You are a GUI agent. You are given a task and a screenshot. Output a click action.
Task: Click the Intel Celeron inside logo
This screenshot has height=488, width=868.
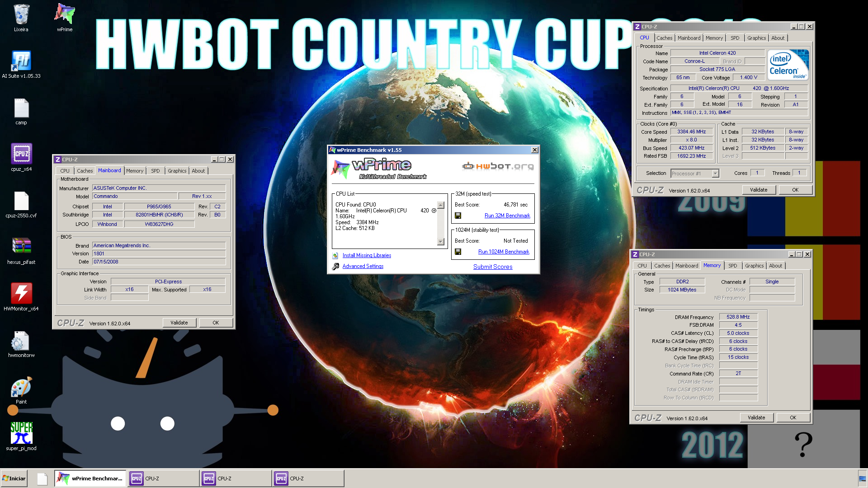[788, 65]
